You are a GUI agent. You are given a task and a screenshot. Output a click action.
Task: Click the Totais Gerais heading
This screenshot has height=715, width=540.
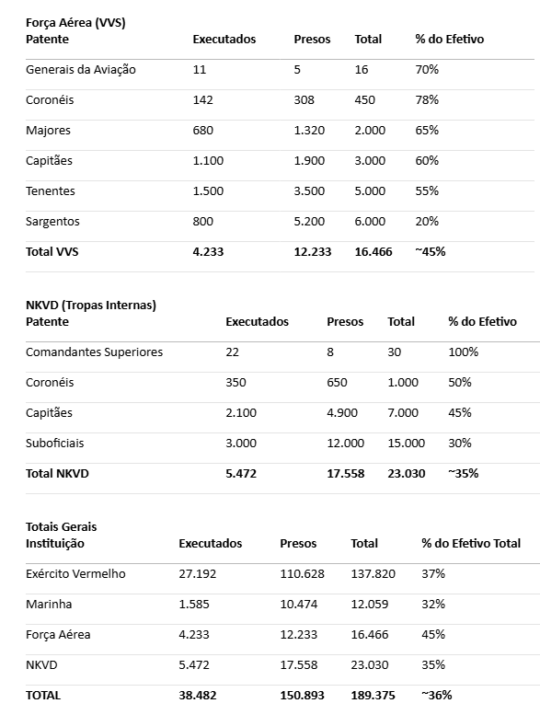[61, 527]
